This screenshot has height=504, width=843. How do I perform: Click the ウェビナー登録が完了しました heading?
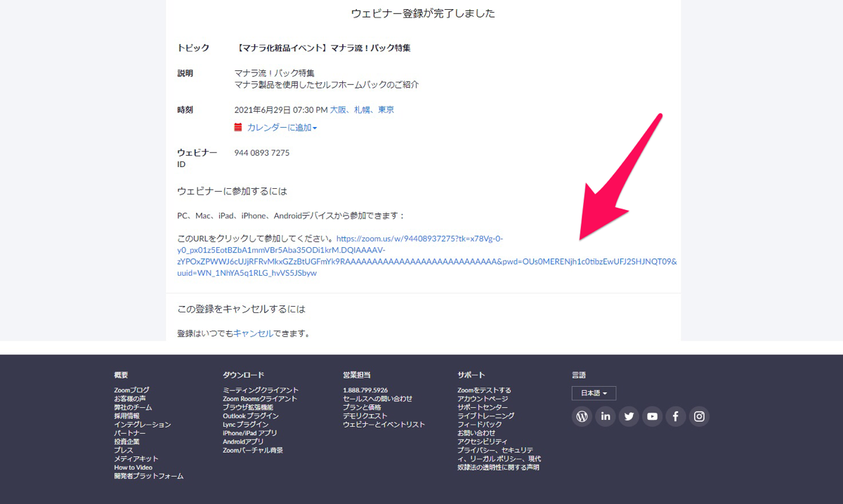point(424,13)
